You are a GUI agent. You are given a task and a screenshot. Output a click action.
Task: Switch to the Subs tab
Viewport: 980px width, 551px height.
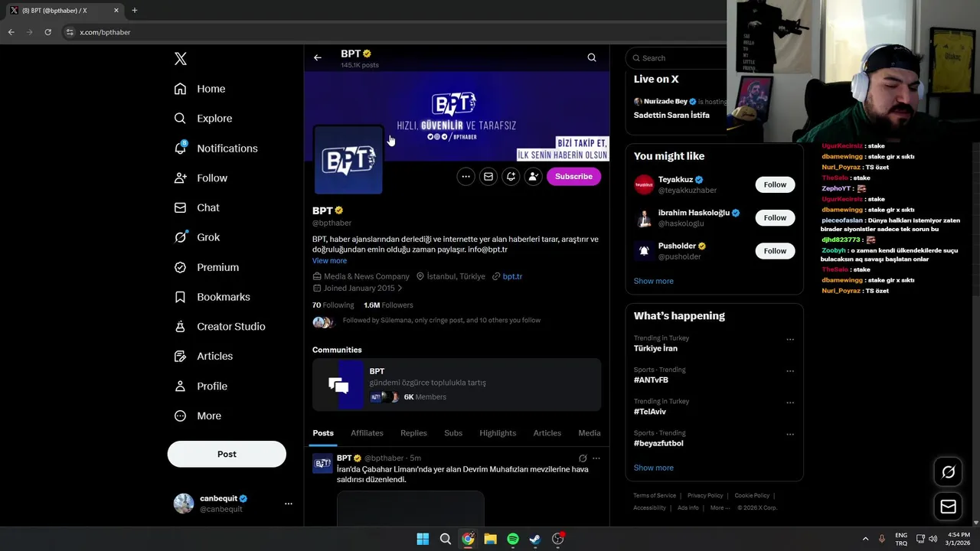(453, 433)
